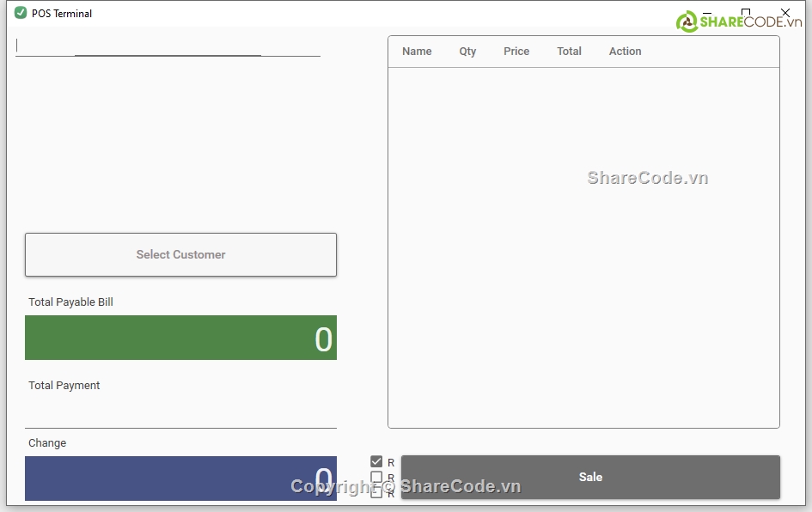
Task: Enable the middle R checkbox
Action: point(376,478)
